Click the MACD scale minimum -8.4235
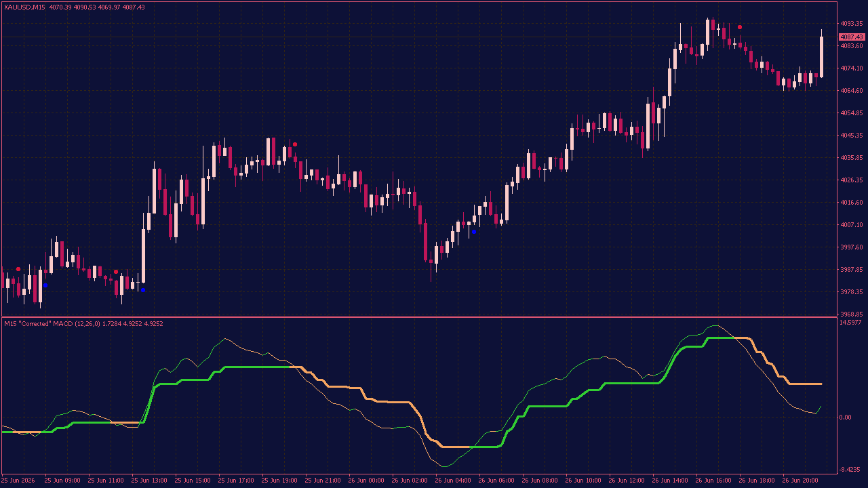The image size is (868, 488). [851, 469]
